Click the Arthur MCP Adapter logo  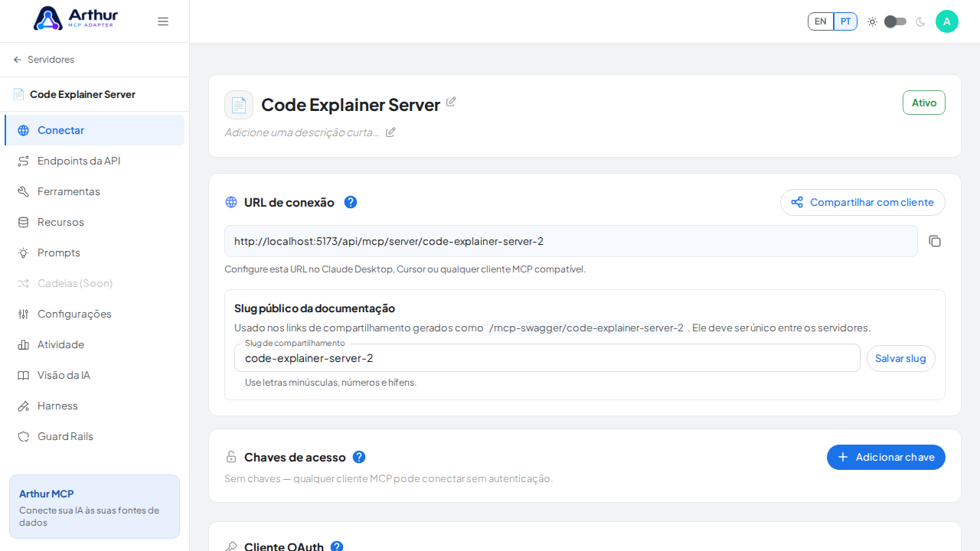(76, 18)
